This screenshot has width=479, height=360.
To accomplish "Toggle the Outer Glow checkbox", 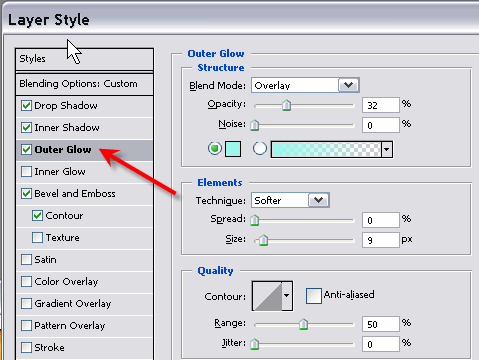I will pyautogui.click(x=26, y=150).
